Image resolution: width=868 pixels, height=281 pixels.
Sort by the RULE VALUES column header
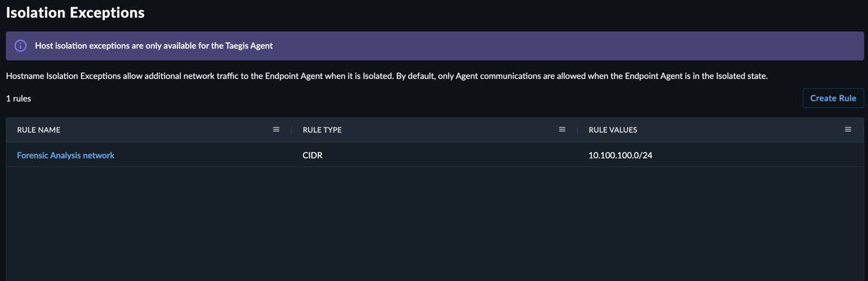(x=613, y=130)
